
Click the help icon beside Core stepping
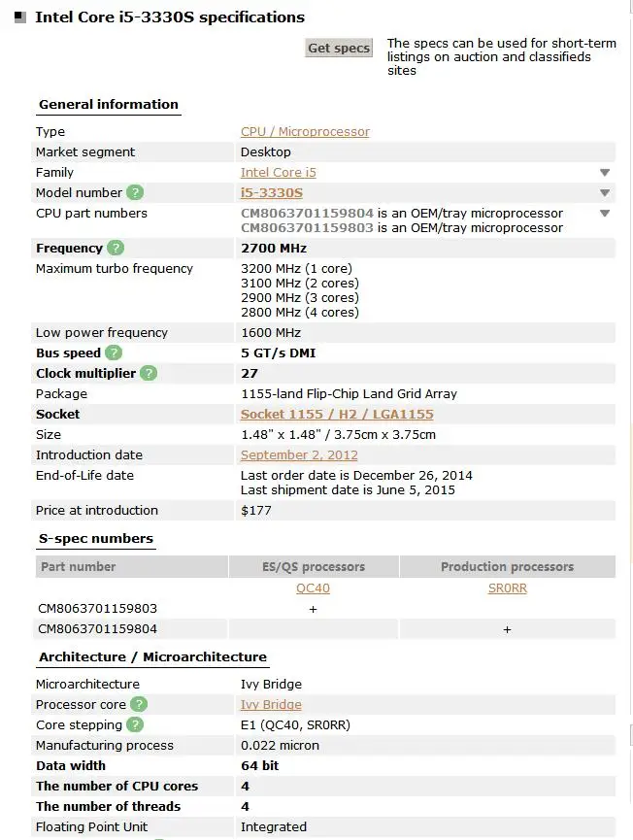[x=135, y=724]
